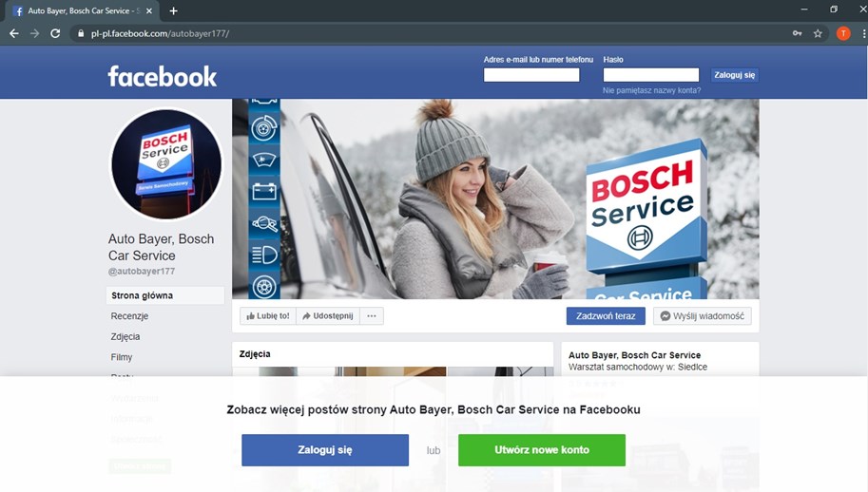Image resolution: width=868 pixels, height=492 pixels.
Task: Open the Bosch Service profile picture
Action: pyautogui.click(x=166, y=164)
